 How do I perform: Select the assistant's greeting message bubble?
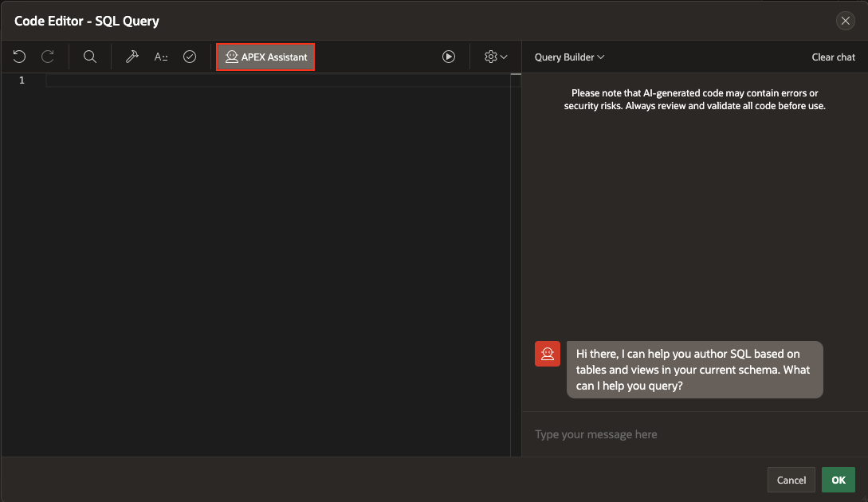pos(694,370)
